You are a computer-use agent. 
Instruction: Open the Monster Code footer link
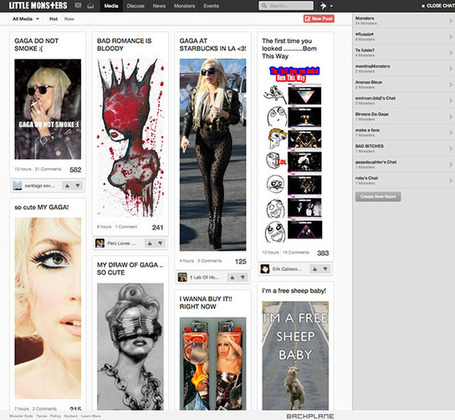click(21, 416)
